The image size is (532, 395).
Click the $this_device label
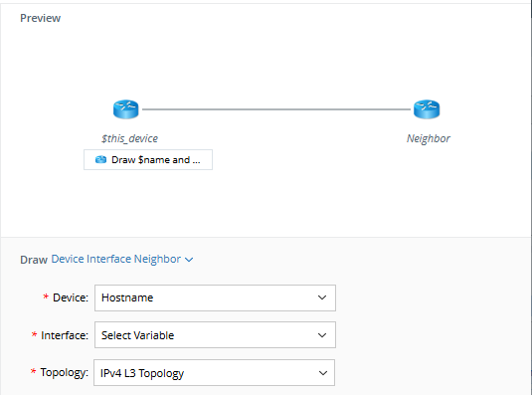(x=129, y=138)
